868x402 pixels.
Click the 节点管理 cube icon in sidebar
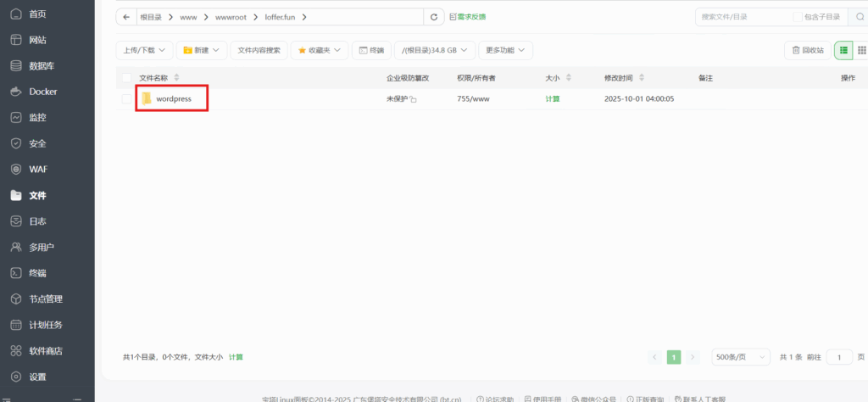tap(17, 299)
